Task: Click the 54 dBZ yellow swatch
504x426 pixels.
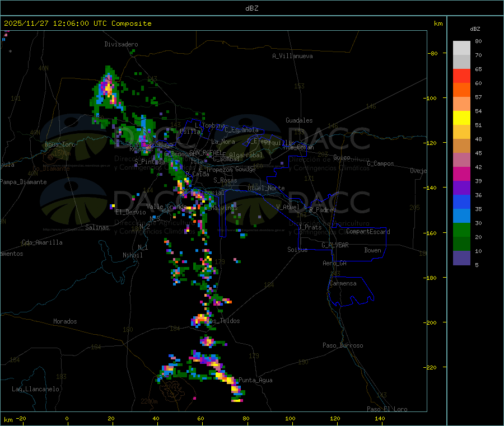Action: click(x=461, y=118)
